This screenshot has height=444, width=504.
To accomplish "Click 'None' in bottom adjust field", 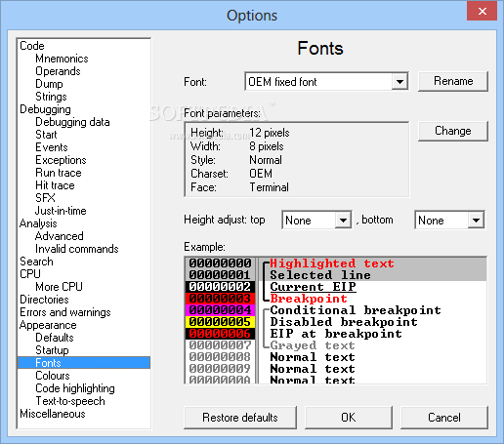I will point(431,221).
